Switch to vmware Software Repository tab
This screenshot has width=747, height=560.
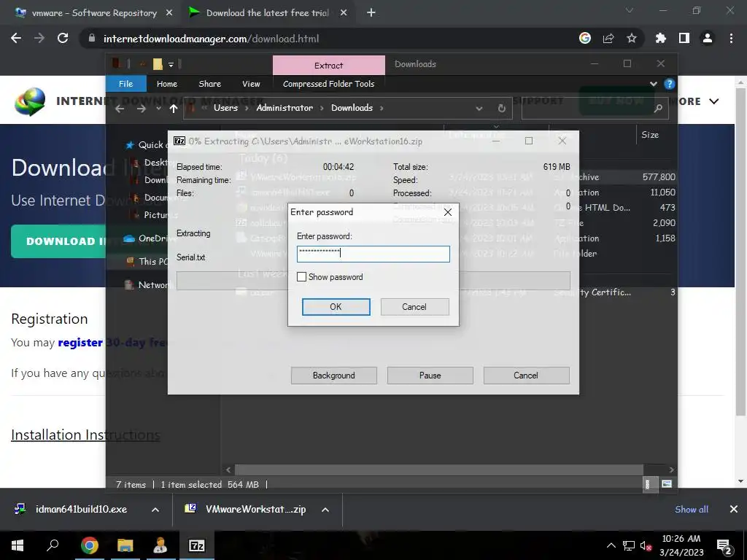94,13
